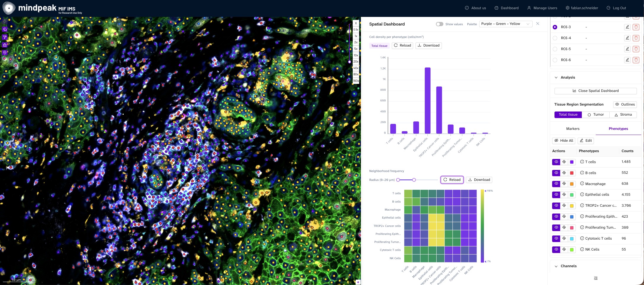Edit ROI-5 with pencil icon
Viewport: 644px width, 285px height.
click(627, 49)
